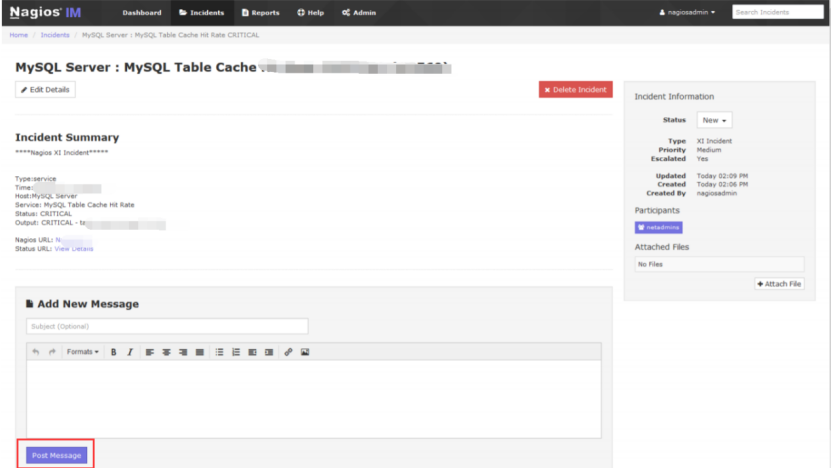Go to the Incidents navigation tab

(202, 13)
